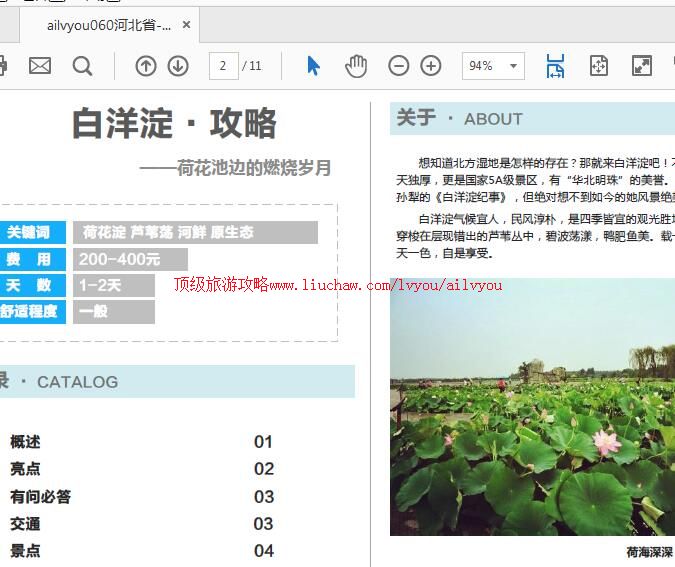This screenshot has width=675, height=567.
Task: Activate the hand pan tool
Action: coord(356,66)
